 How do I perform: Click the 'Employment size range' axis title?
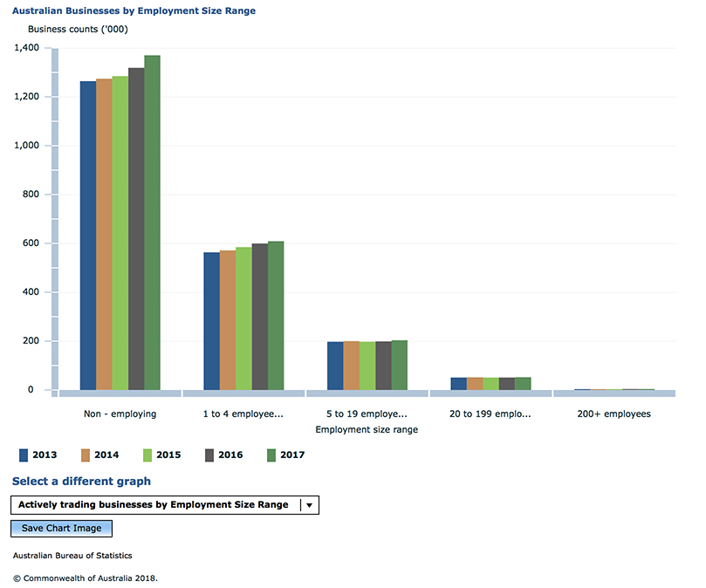(x=367, y=430)
